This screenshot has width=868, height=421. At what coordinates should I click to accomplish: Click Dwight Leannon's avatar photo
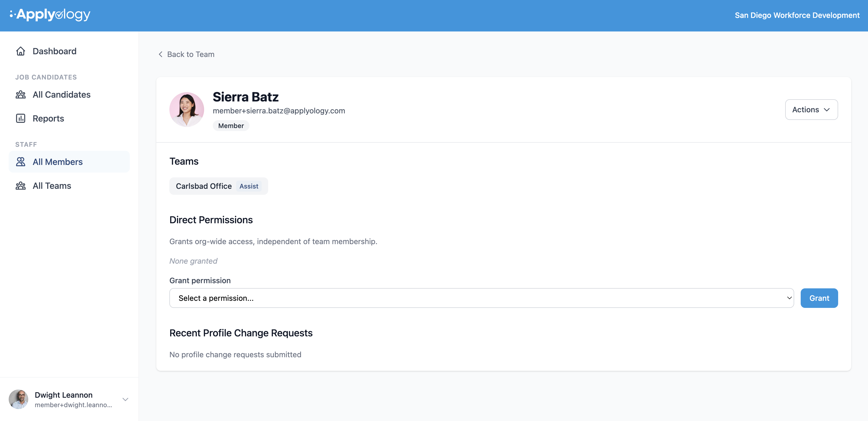(18, 400)
